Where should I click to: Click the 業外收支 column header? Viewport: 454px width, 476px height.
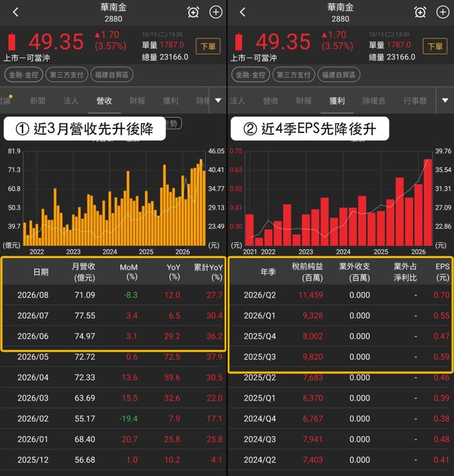(x=354, y=272)
